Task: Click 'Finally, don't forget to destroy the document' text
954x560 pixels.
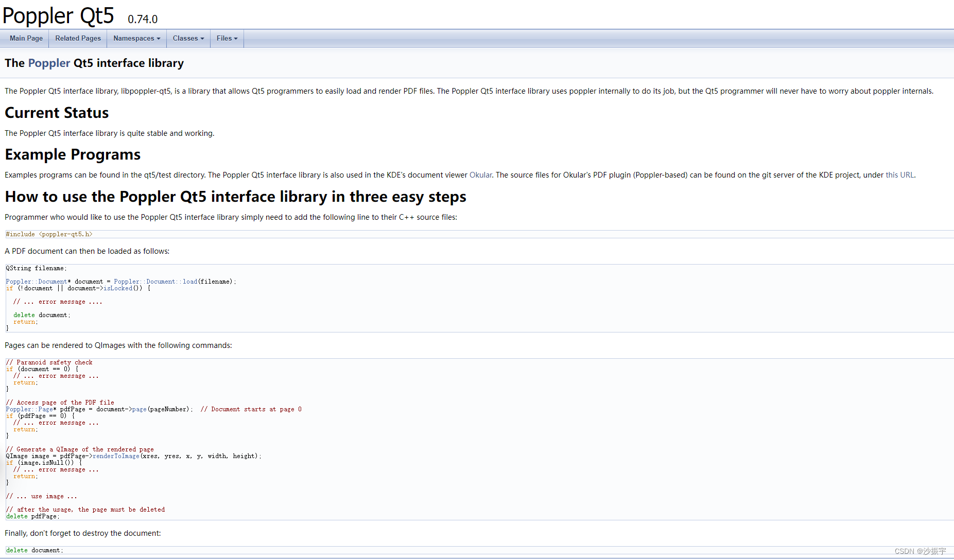Action: (x=83, y=533)
